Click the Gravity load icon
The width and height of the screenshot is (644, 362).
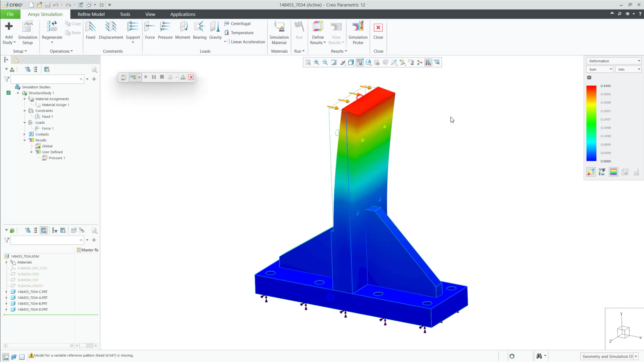[x=215, y=30]
